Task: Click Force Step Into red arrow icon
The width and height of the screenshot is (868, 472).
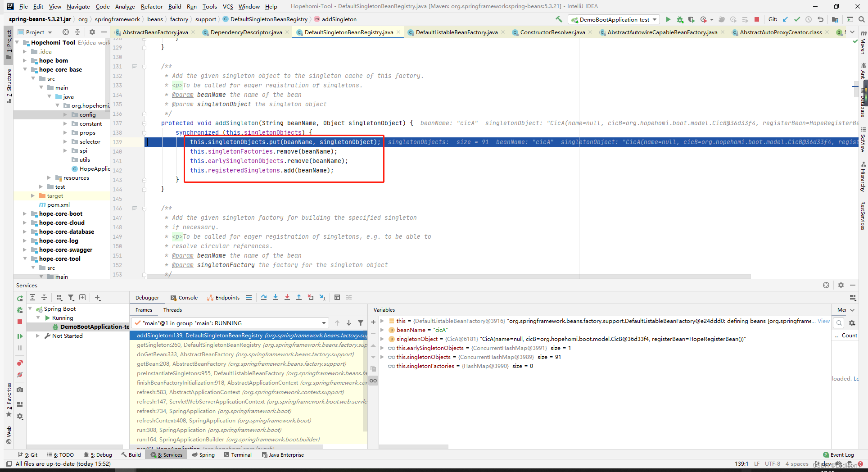Action: (x=287, y=297)
